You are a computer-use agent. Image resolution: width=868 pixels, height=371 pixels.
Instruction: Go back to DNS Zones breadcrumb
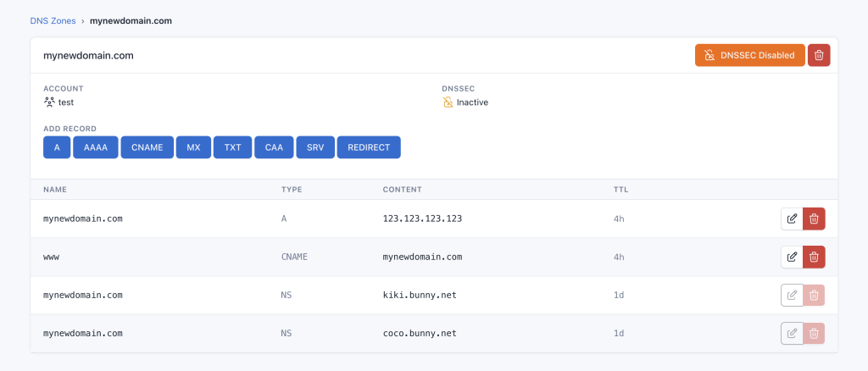pos(53,19)
